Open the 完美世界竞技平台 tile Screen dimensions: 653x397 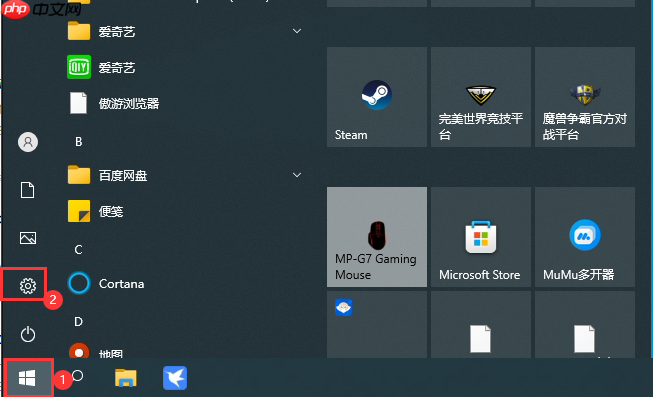tap(481, 97)
